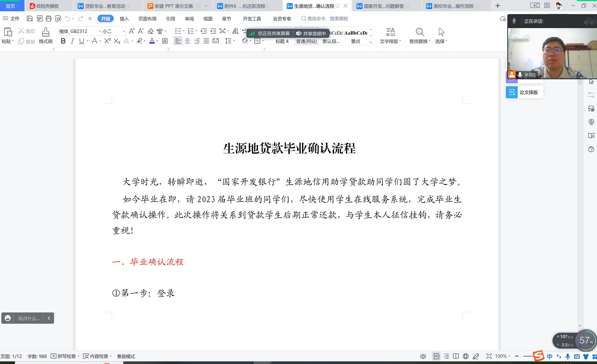
Task: Switch to the 插入 ribbon tab
Action: (124, 19)
